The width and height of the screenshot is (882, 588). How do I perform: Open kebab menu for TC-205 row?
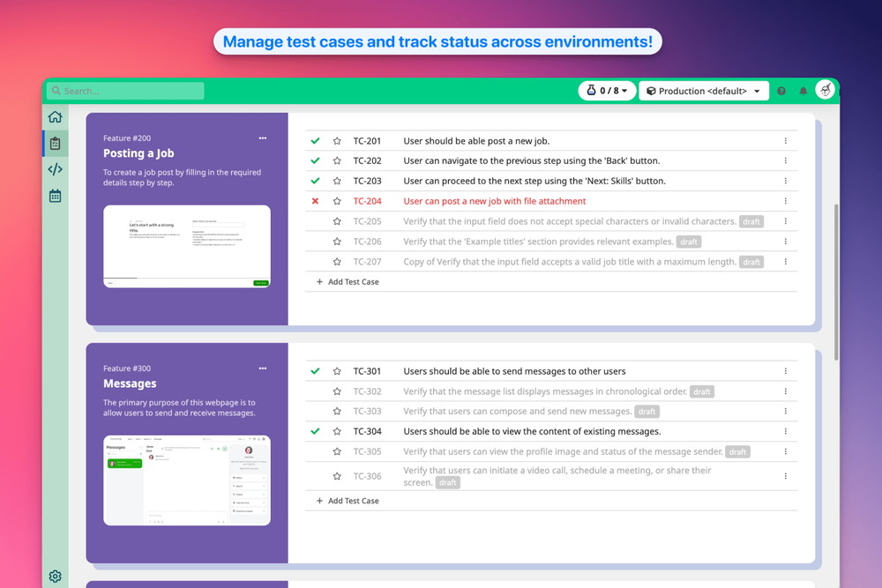tap(785, 221)
